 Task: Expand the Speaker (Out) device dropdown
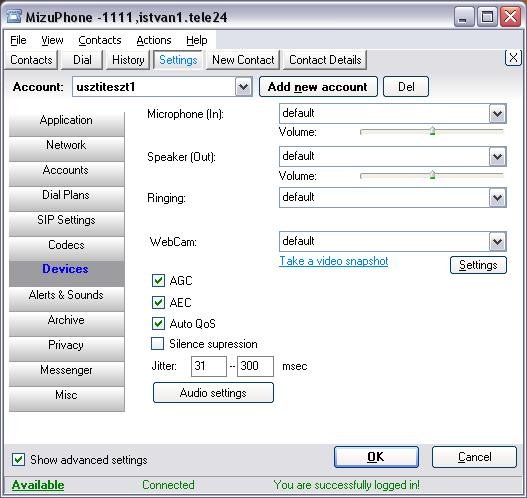click(x=497, y=156)
